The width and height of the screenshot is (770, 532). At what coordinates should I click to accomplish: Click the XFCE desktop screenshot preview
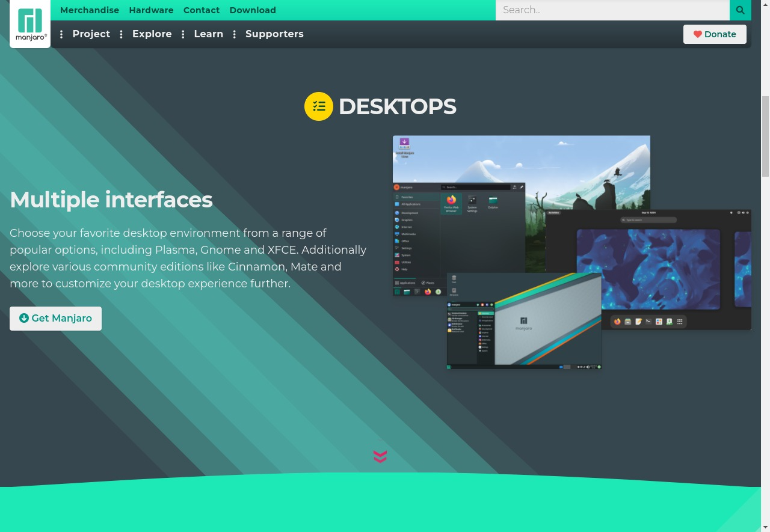tap(523, 322)
